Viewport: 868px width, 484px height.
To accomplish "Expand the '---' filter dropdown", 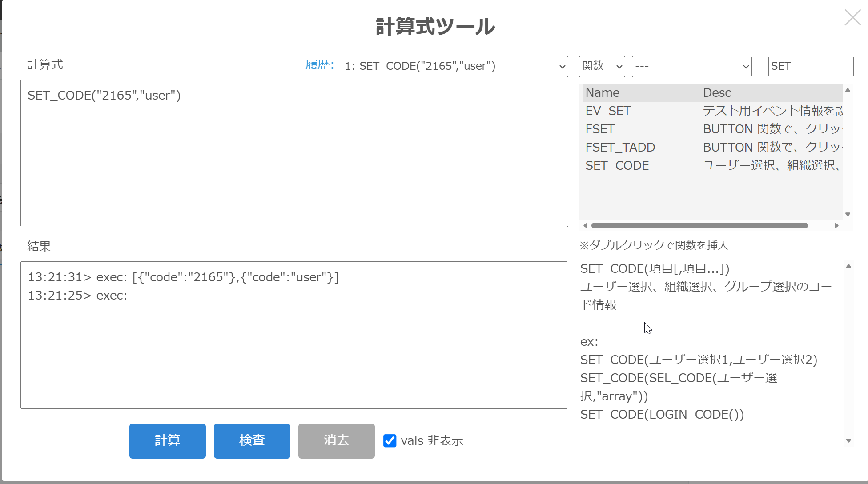I will click(x=691, y=66).
